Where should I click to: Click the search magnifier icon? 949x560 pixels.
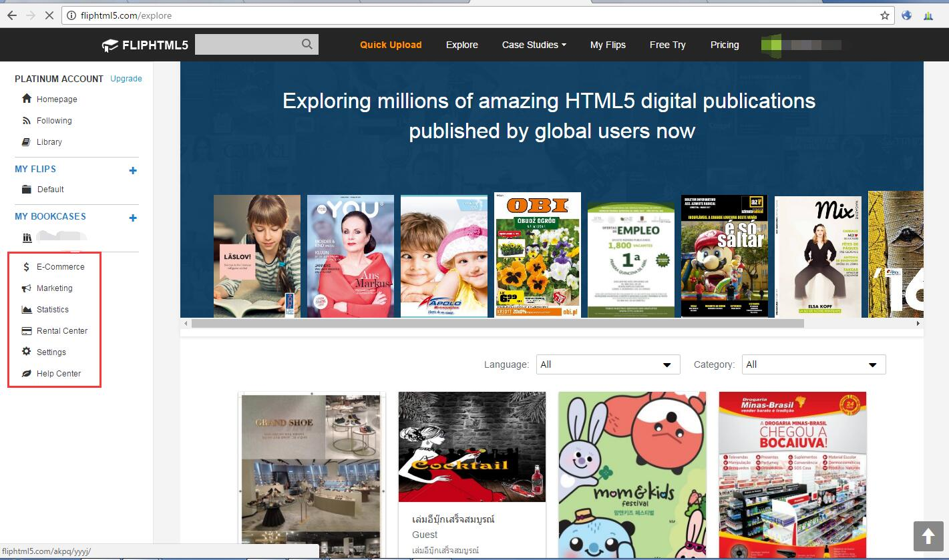[x=307, y=44]
